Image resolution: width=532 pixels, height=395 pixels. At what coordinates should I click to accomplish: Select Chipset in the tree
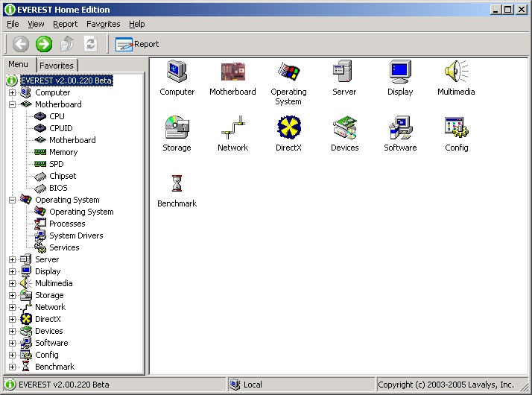(x=63, y=176)
